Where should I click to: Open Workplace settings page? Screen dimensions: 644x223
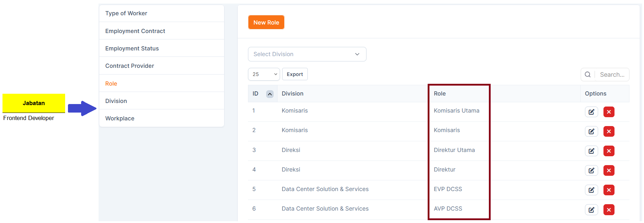pyautogui.click(x=120, y=118)
